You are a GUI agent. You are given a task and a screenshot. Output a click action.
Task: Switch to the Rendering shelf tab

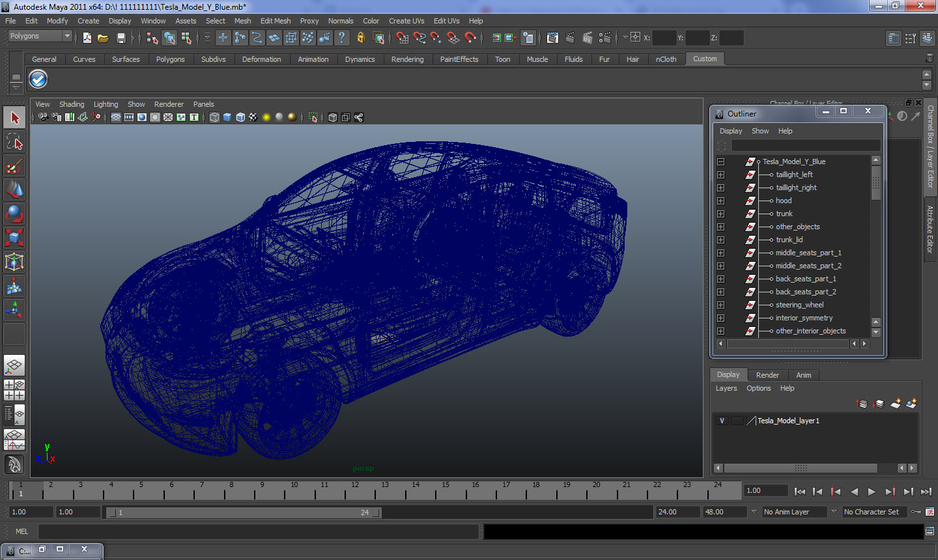407,59
